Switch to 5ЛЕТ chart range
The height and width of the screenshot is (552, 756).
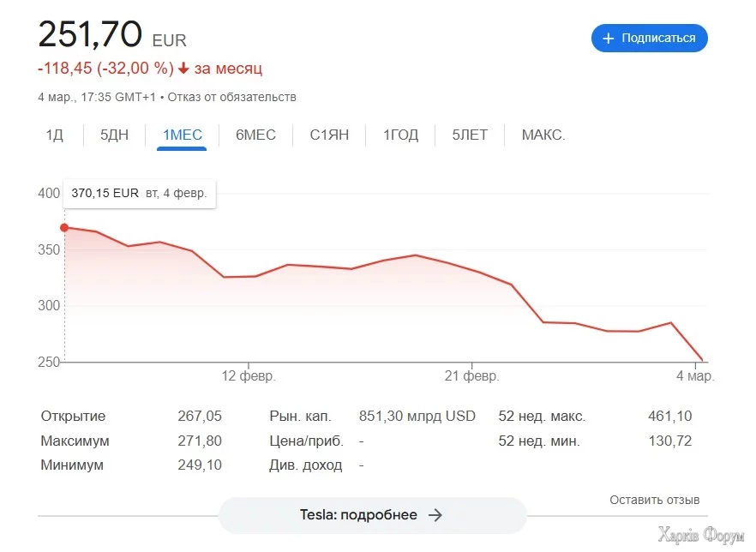click(470, 135)
